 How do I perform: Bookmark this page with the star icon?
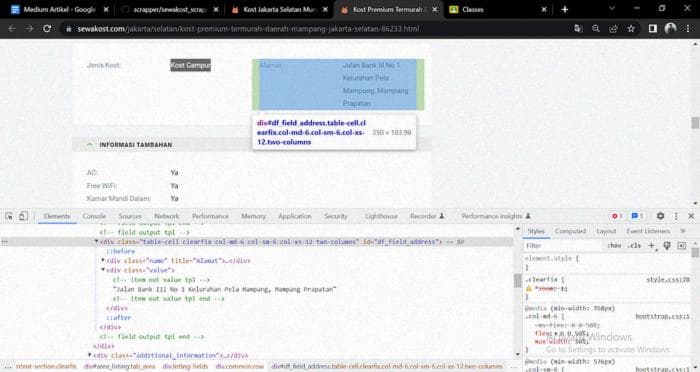631,29
